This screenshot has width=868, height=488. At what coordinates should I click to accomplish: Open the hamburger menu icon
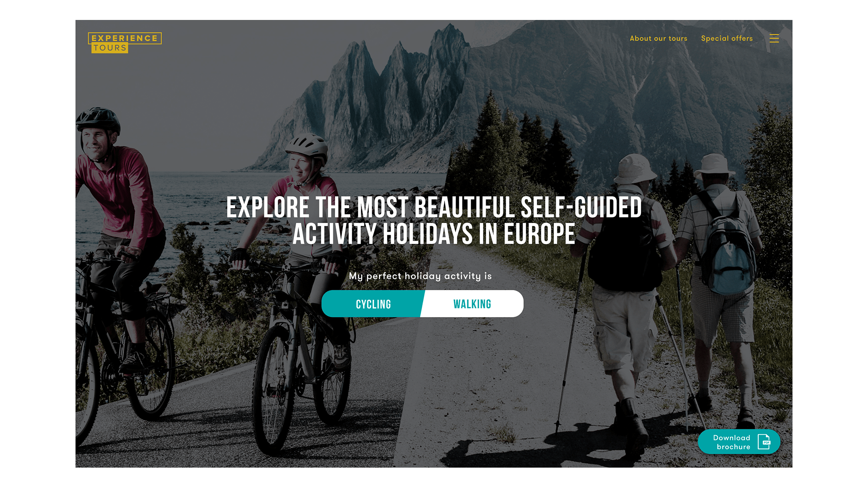coord(774,38)
